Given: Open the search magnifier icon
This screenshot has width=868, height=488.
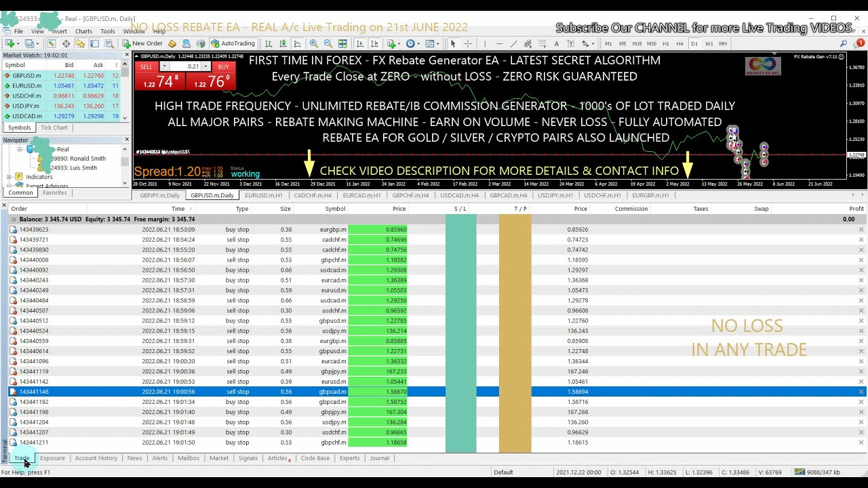Looking at the screenshot, I should (x=844, y=43).
